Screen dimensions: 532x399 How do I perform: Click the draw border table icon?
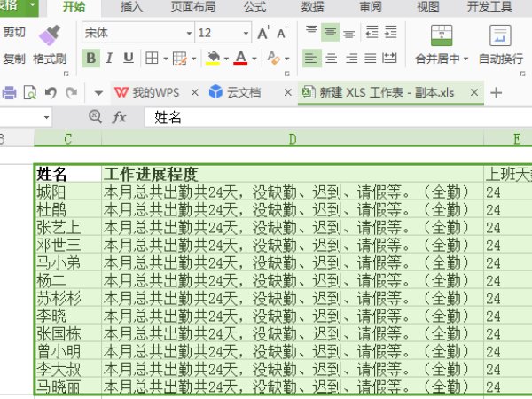coord(179,58)
